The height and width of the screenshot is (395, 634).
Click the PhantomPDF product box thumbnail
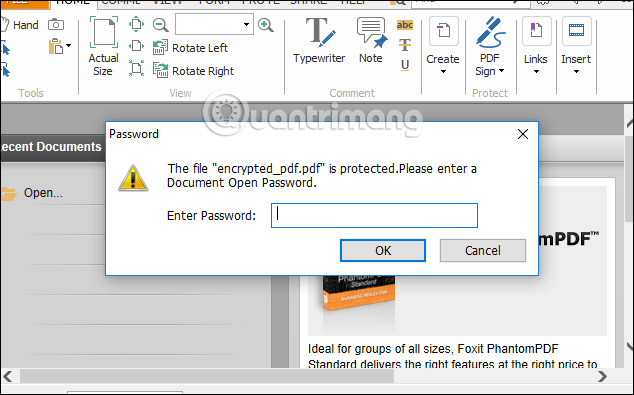point(358,293)
